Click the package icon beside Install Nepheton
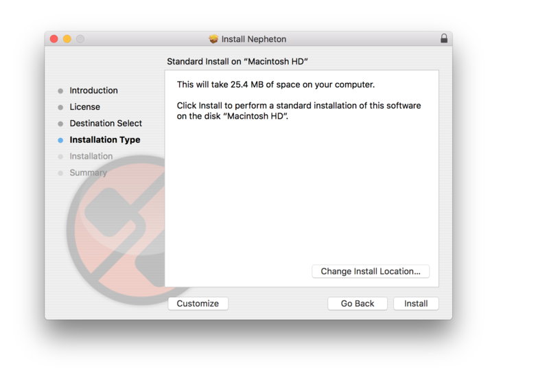 [x=213, y=39]
